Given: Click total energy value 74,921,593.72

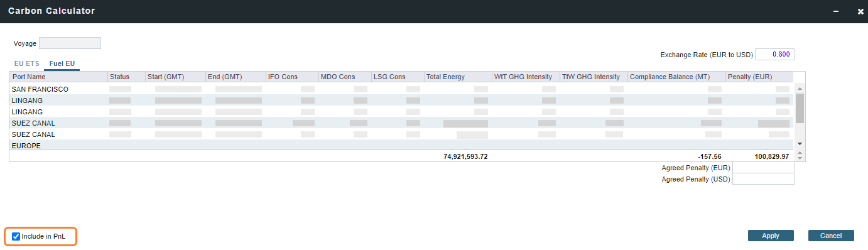Looking at the screenshot, I should (x=465, y=156).
